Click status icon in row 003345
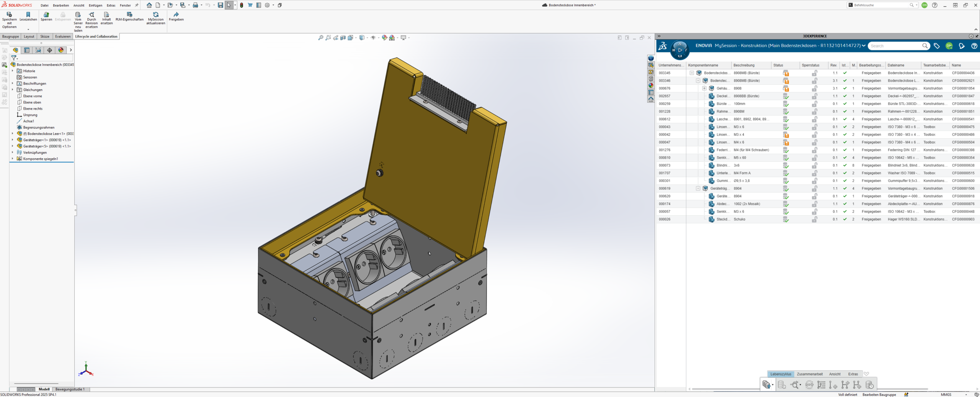This screenshot has height=397, width=980. pos(786,73)
